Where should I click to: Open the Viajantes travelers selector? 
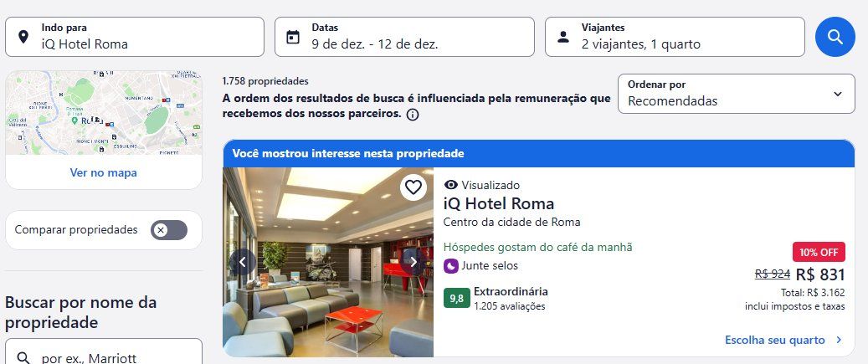click(x=675, y=37)
